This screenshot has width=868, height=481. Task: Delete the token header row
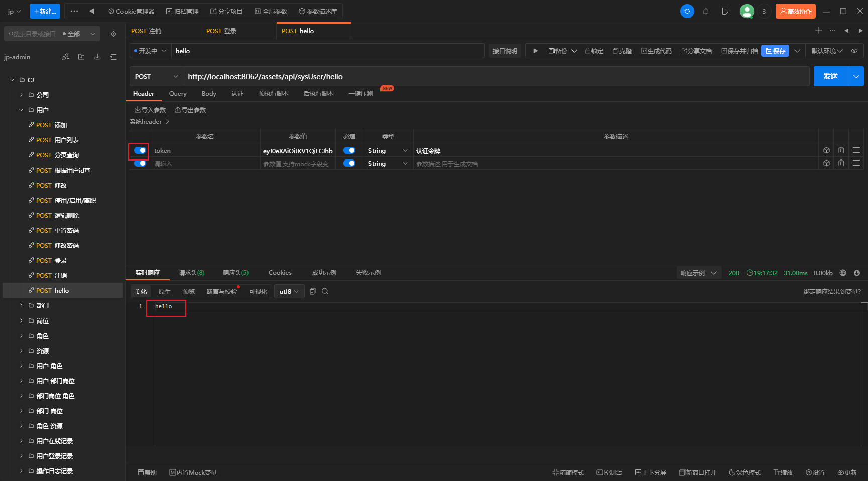(841, 150)
